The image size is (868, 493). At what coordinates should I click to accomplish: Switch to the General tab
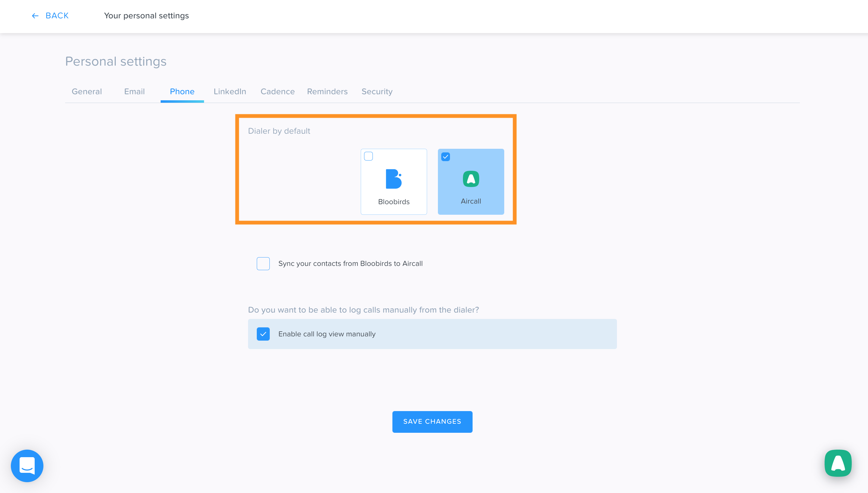tap(87, 92)
